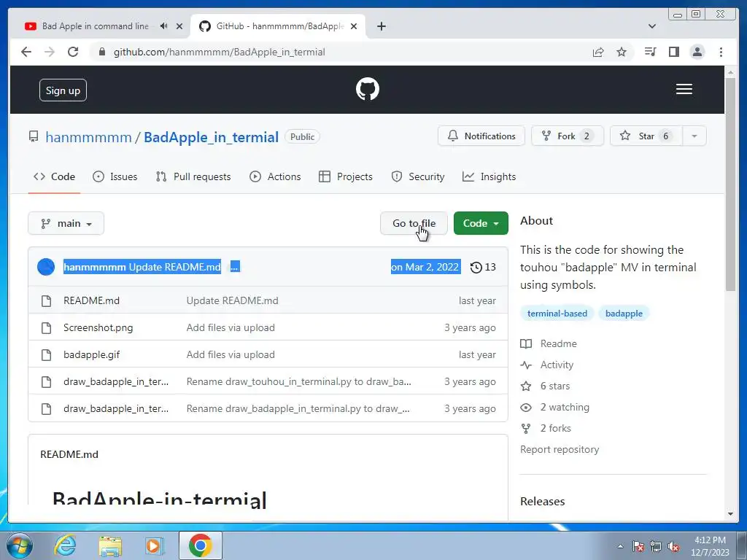Click the repository icon before hanmmmmm
The image size is (747, 560).
click(34, 137)
